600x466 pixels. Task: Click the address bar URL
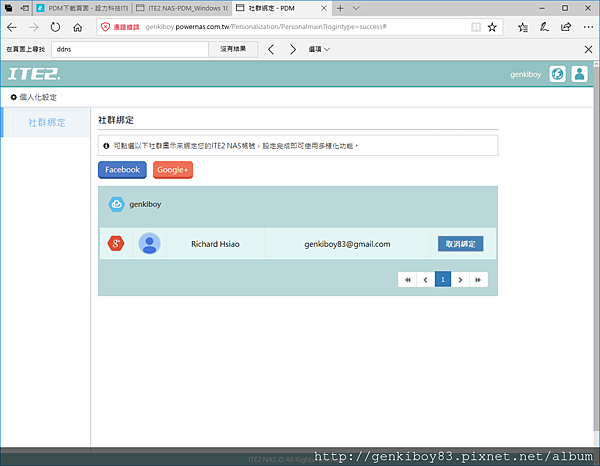pyautogui.click(x=266, y=27)
